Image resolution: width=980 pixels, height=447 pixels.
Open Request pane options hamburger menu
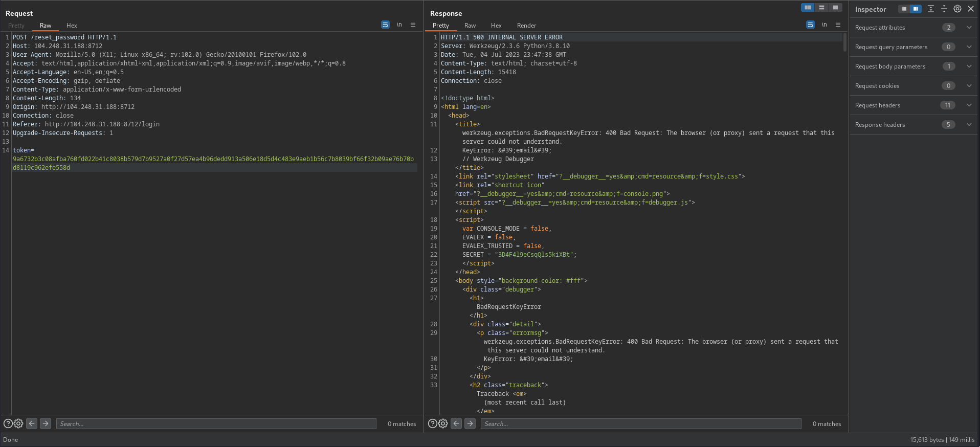tap(413, 25)
